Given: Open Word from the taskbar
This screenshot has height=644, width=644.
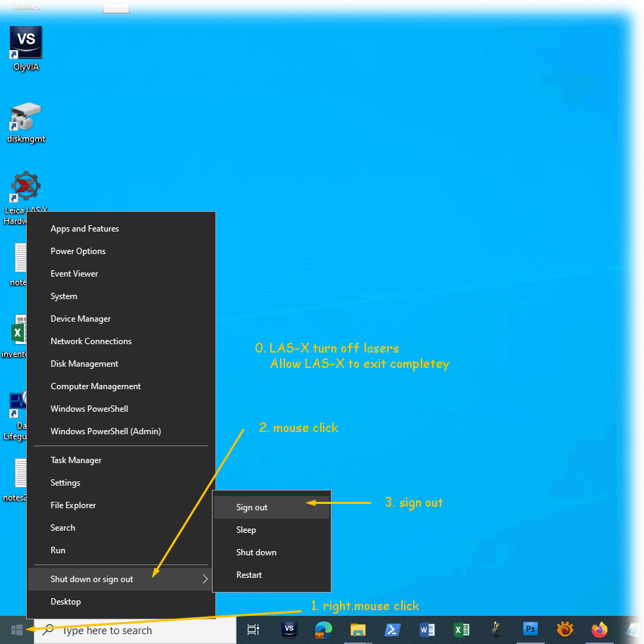Looking at the screenshot, I should pos(427,630).
